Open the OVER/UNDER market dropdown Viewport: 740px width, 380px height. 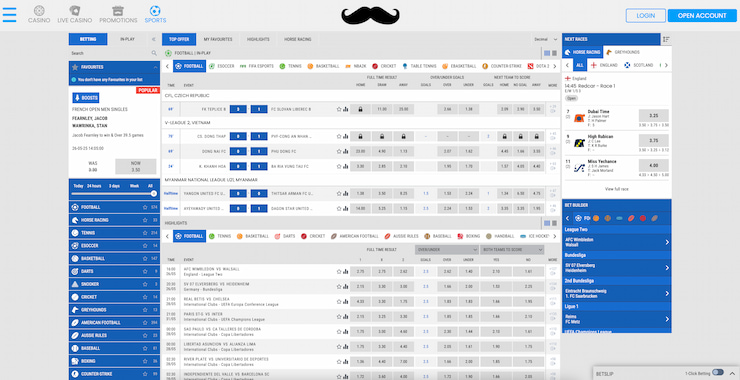click(x=447, y=250)
